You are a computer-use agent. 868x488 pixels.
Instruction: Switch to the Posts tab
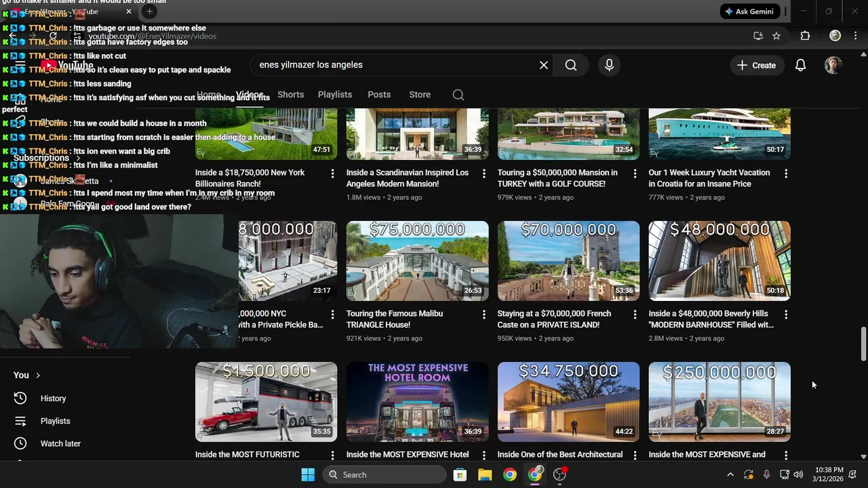pos(379,94)
